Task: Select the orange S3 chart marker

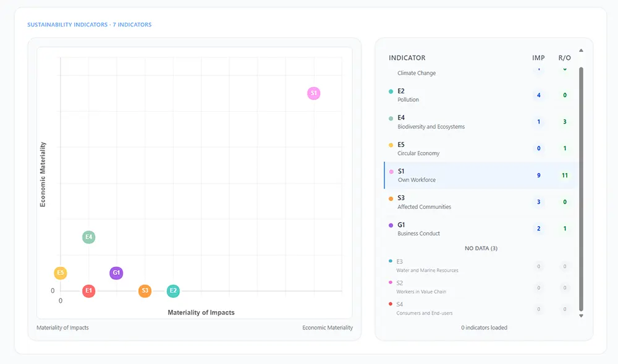Action: tap(145, 290)
